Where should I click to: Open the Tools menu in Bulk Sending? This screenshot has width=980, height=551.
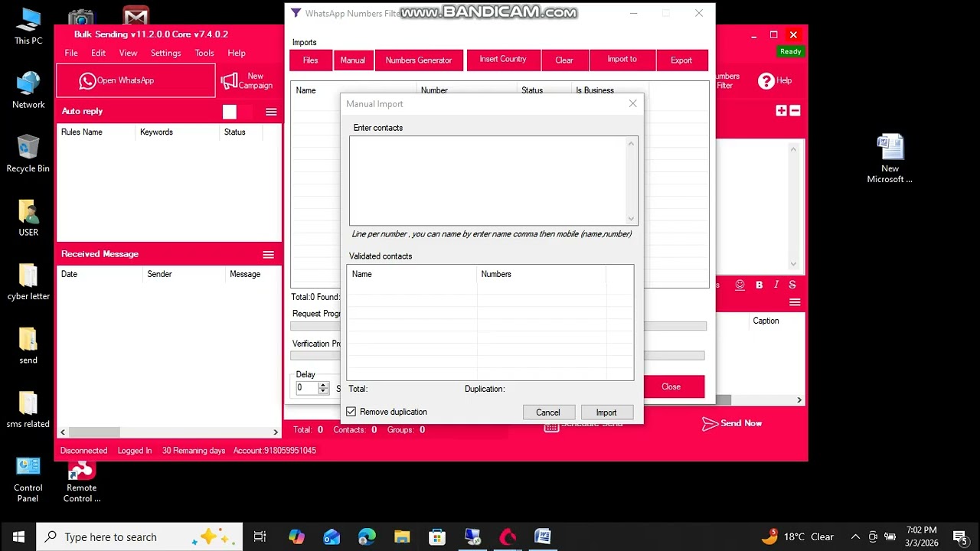tap(204, 53)
